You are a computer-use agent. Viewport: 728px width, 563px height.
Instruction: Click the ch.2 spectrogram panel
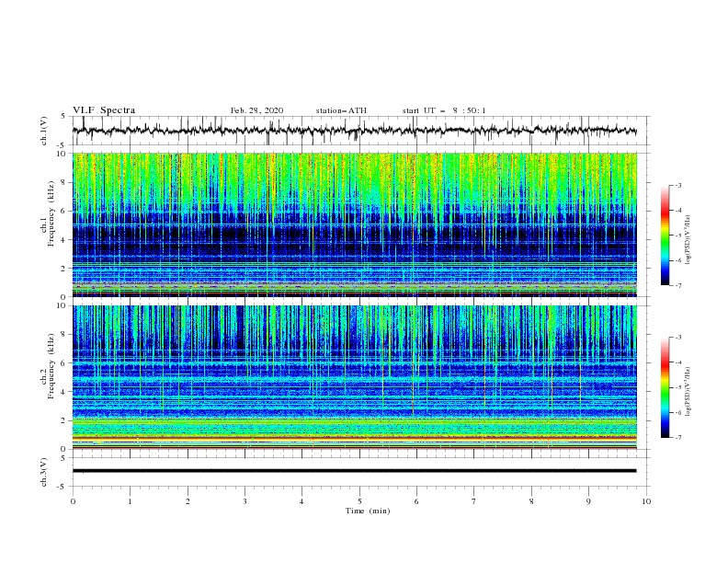(x=354, y=377)
